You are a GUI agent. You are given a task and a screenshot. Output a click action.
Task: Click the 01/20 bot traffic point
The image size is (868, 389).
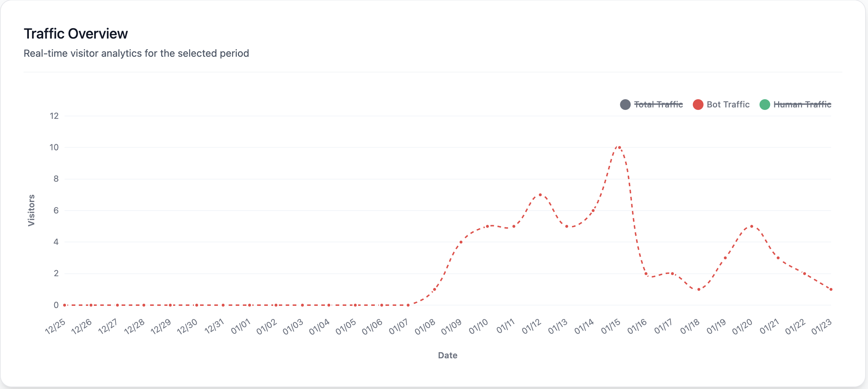click(x=751, y=226)
